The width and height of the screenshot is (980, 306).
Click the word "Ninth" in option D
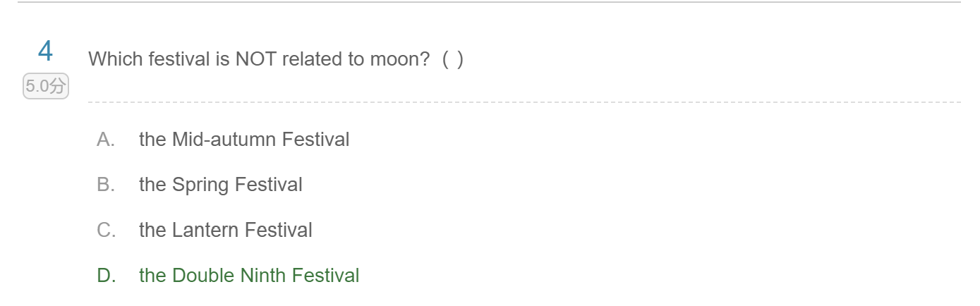tap(263, 275)
